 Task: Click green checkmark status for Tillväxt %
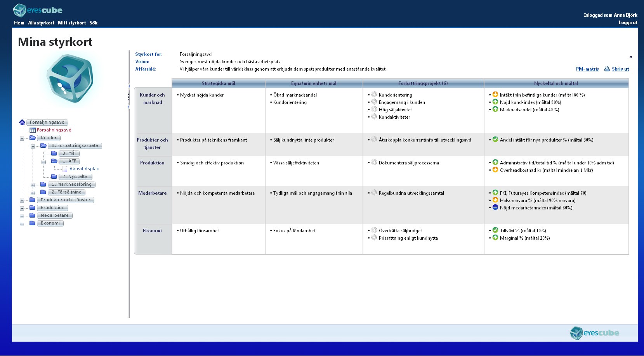[495, 230]
